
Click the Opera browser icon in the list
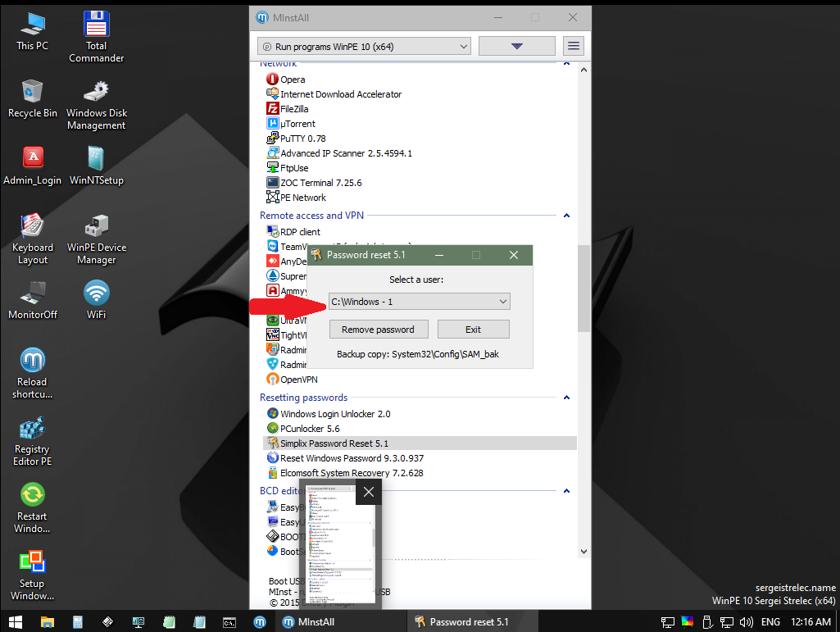pos(272,79)
